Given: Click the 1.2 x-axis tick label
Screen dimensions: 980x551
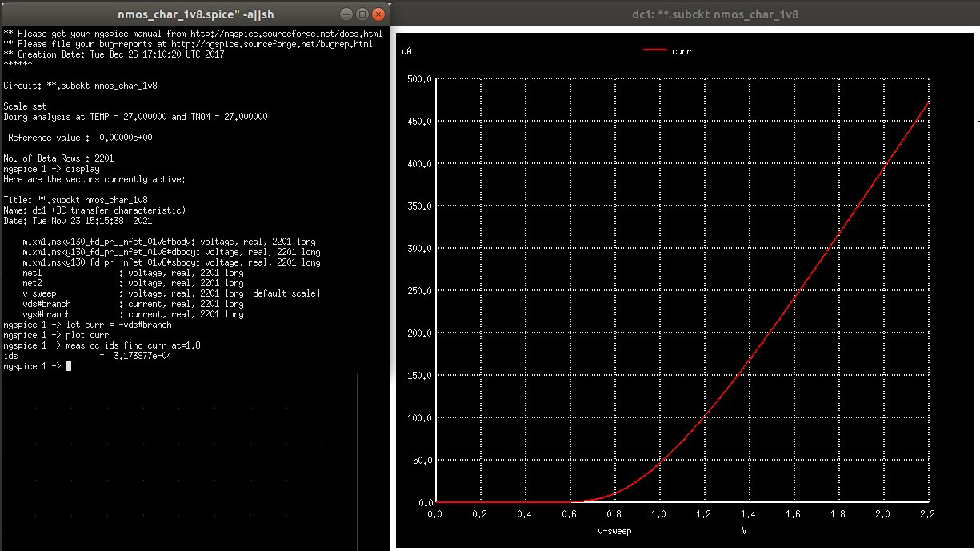Looking at the screenshot, I should [x=704, y=513].
